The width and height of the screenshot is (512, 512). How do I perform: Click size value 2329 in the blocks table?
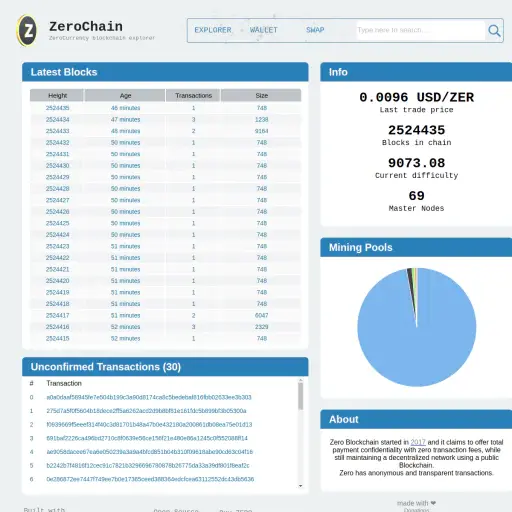262,327
